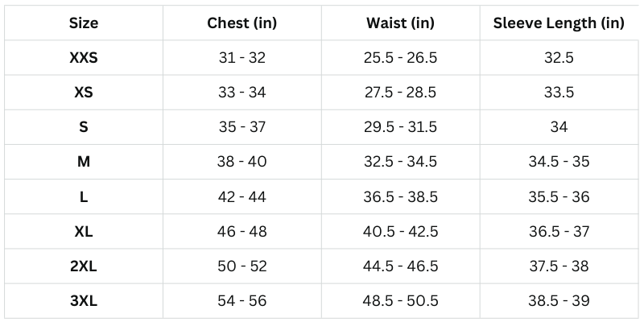644x322 pixels.
Task: Select the XL size cell
Action: pyautogui.click(x=84, y=231)
